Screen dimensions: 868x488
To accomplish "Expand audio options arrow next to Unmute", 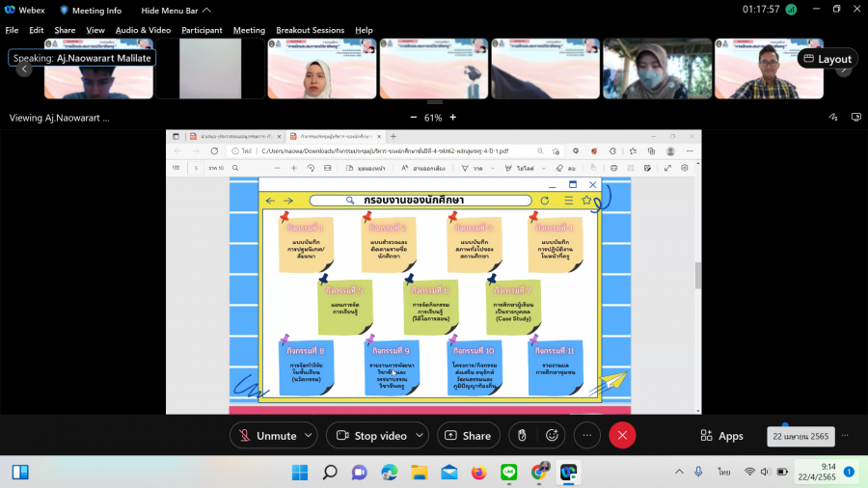I will pyautogui.click(x=308, y=436).
